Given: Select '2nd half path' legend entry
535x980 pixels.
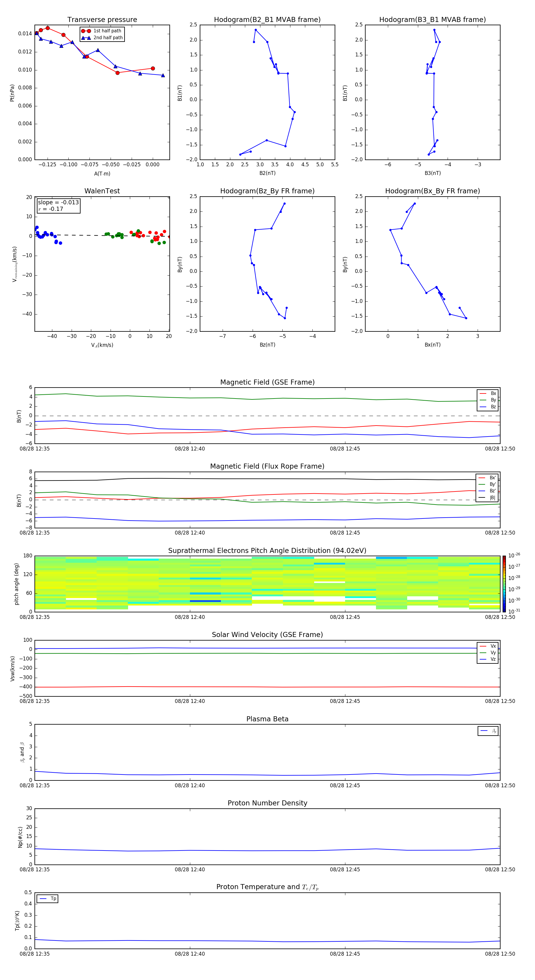Looking at the screenshot, I should 102,38.
